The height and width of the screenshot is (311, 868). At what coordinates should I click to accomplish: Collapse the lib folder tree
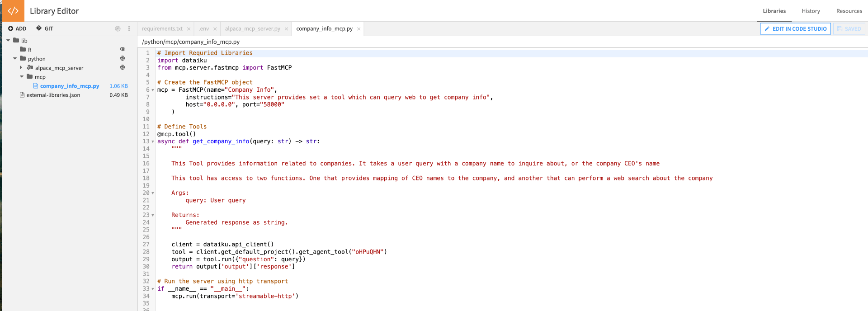coord(8,40)
